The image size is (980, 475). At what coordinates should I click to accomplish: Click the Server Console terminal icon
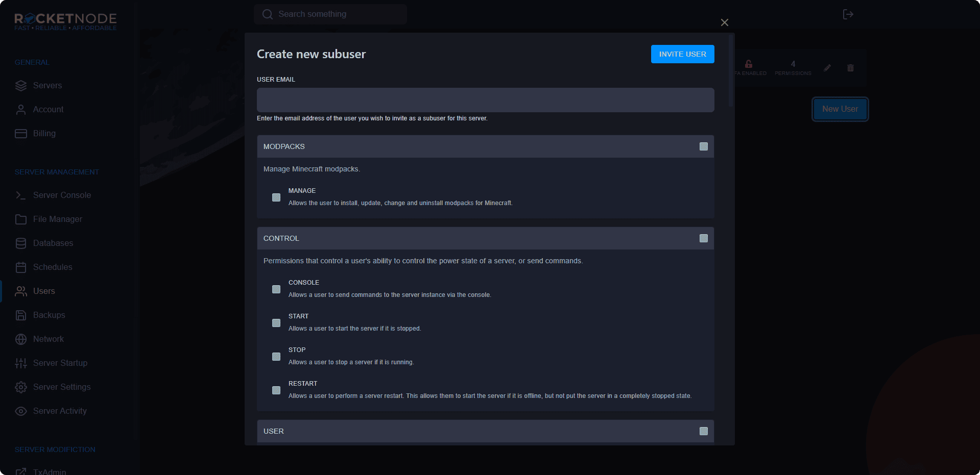[x=21, y=195]
